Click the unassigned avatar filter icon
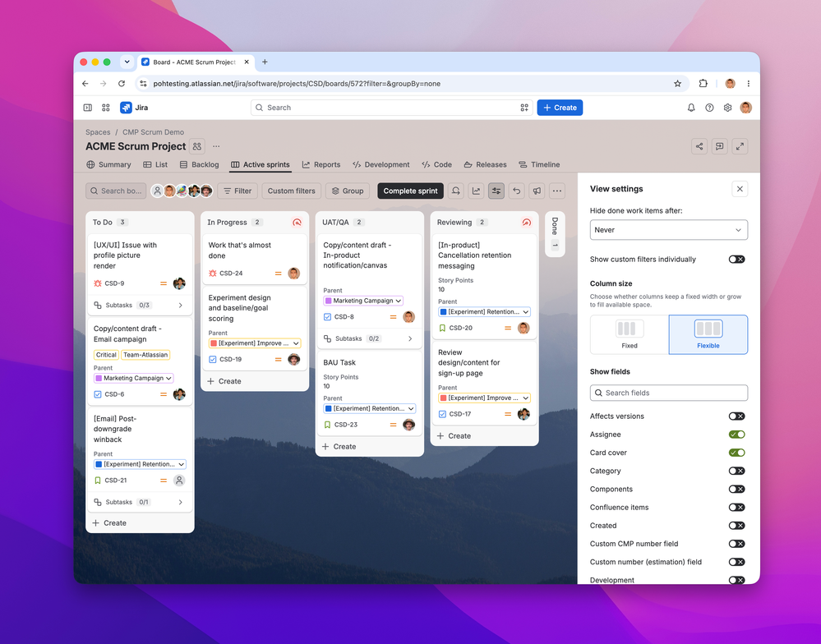Image resolution: width=821 pixels, height=644 pixels. click(x=157, y=191)
